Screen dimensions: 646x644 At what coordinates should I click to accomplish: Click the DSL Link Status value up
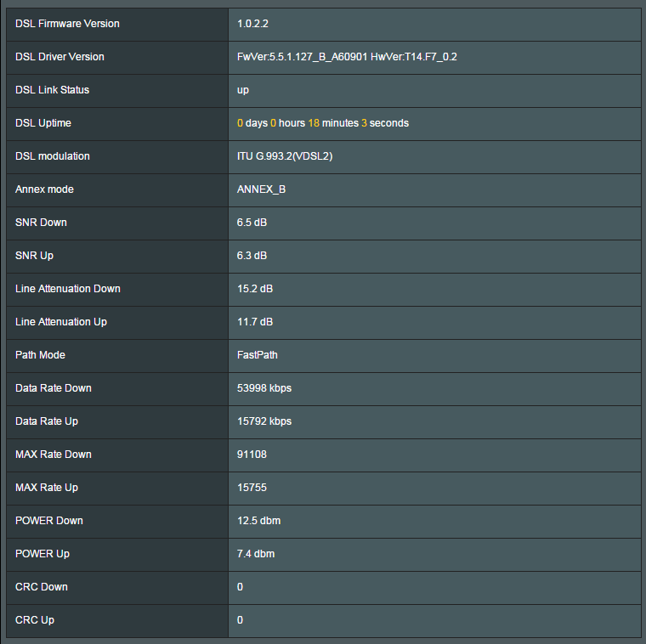point(242,91)
